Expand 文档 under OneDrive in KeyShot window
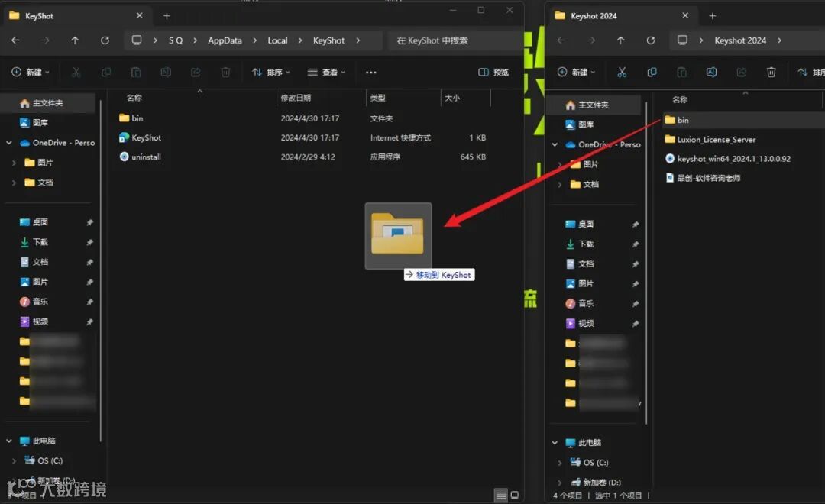Viewport: 825px width, 504px height. click(x=15, y=183)
